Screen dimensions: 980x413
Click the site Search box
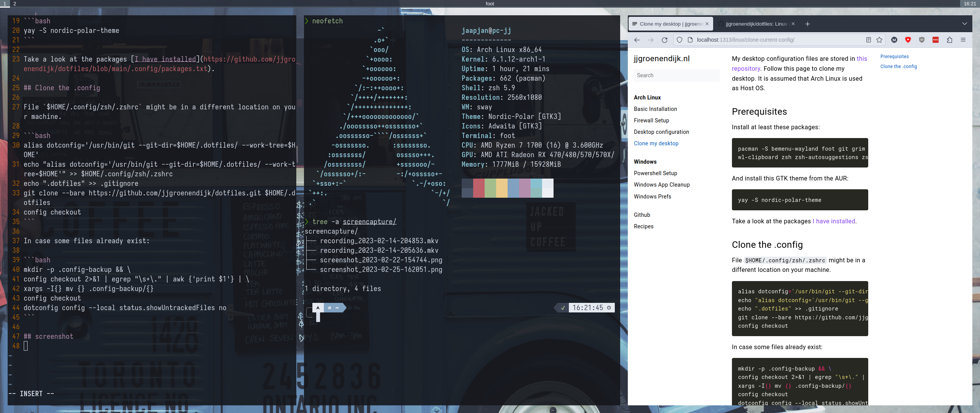click(x=676, y=75)
